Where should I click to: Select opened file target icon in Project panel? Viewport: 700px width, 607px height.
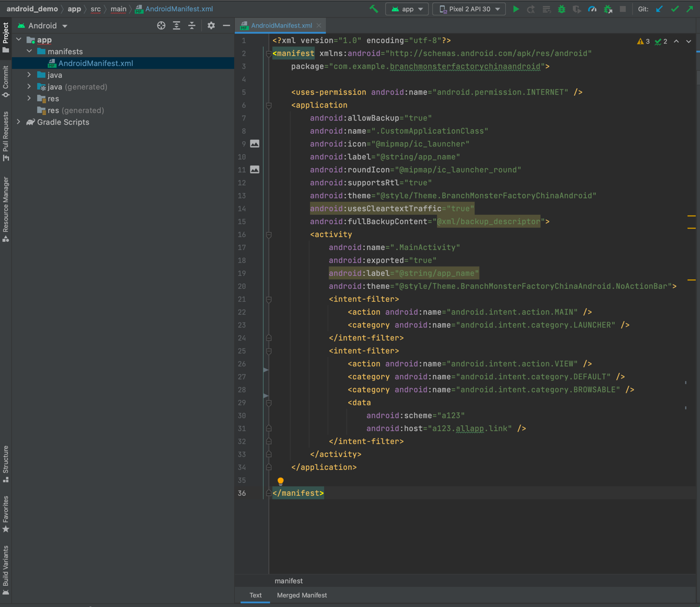click(x=161, y=26)
